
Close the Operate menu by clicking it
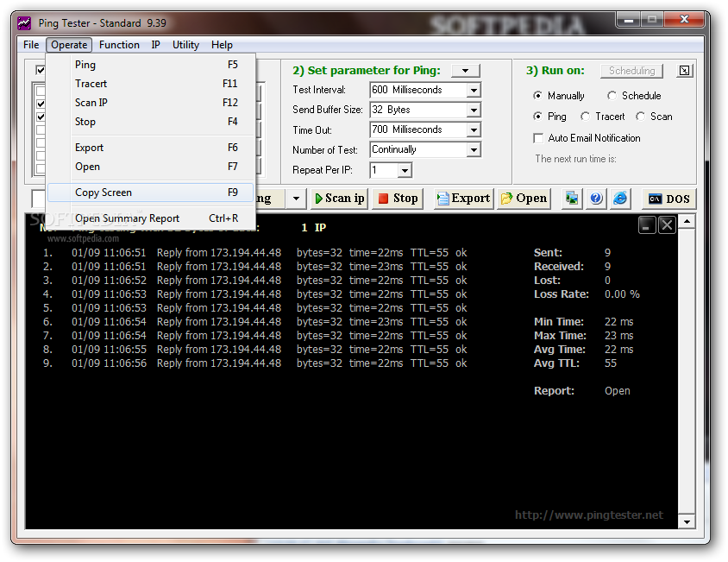[x=69, y=45]
